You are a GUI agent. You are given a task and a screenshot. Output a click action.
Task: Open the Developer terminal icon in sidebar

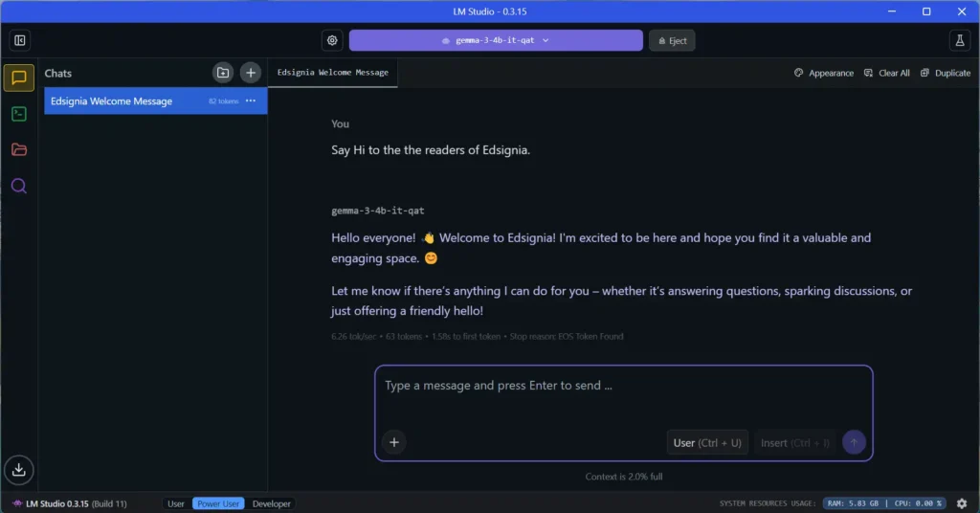pos(19,114)
